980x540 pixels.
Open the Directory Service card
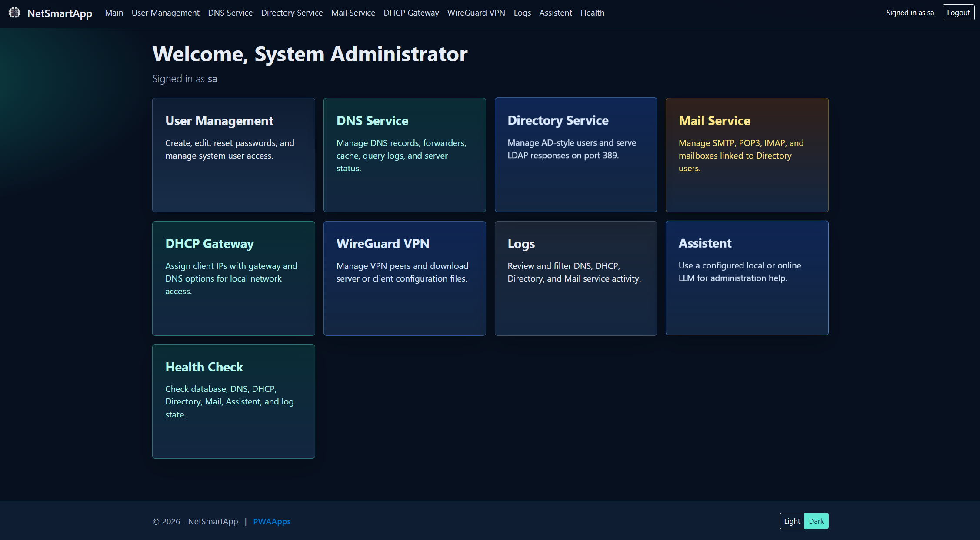576,155
